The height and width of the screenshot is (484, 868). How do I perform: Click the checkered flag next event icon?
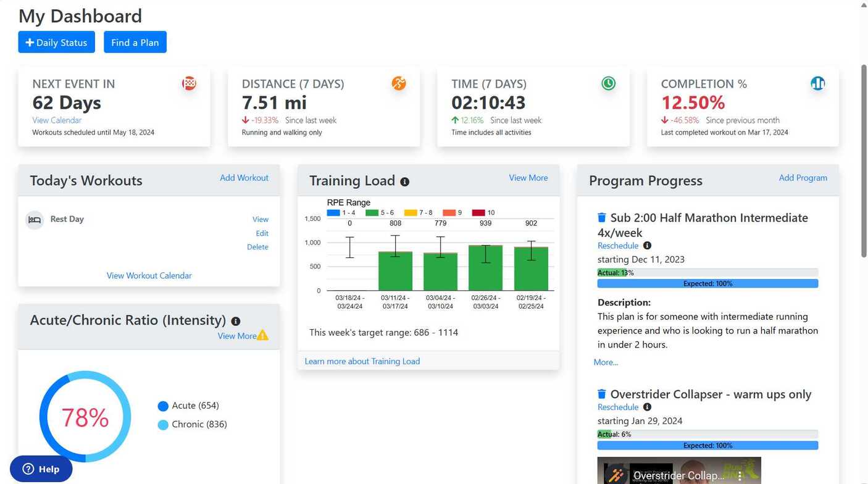tap(189, 83)
